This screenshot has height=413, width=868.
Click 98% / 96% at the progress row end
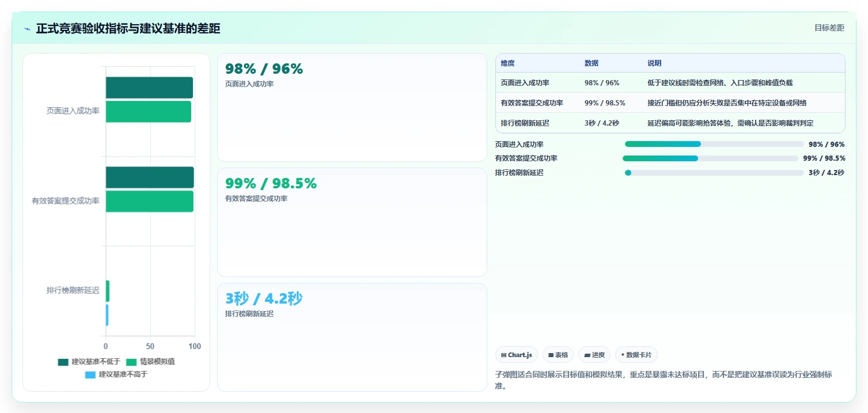(x=827, y=145)
